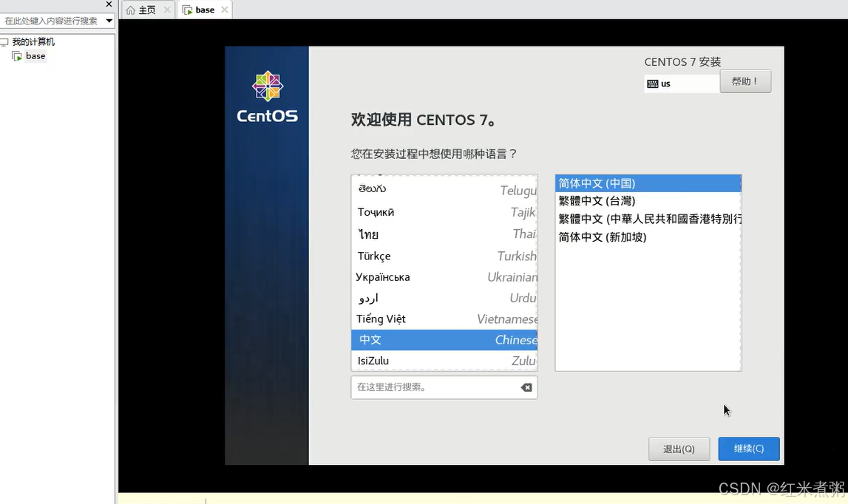Viewport: 848px width, 504px height.
Task: Select 简体中文 (中国) locale
Action: 648,183
